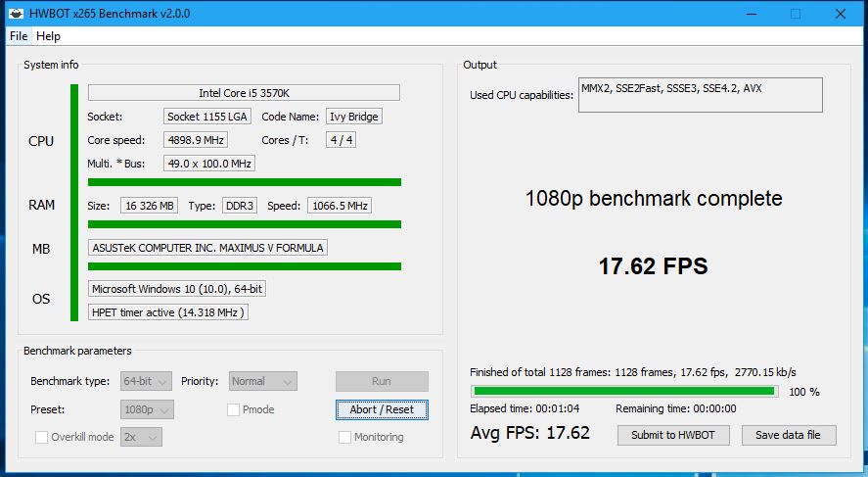Screen dimensions: 868x477
Task: Click the ASUSTeK MAXIMUS V FORMULA motherboard field
Action: click(207, 248)
